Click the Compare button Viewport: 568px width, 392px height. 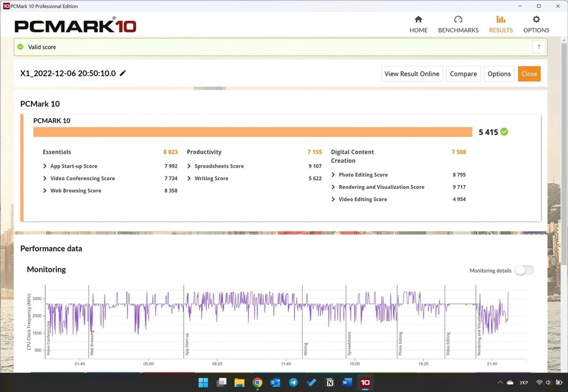(463, 74)
